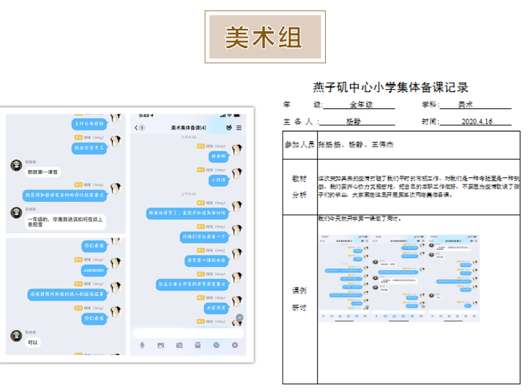Tap the red packet icon in chat toolbar
532x392 pixels.
point(197,345)
